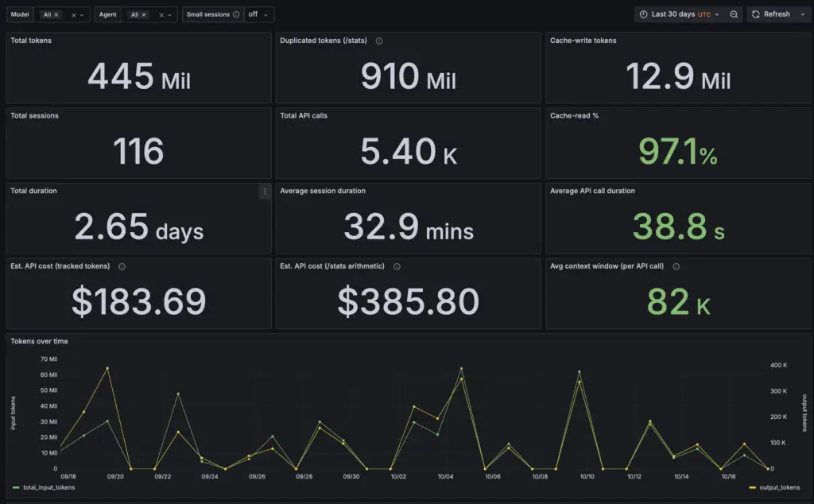Click the 09/20 x-axis date label
The width and height of the screenshot is (814, 504).
point(115,476)
